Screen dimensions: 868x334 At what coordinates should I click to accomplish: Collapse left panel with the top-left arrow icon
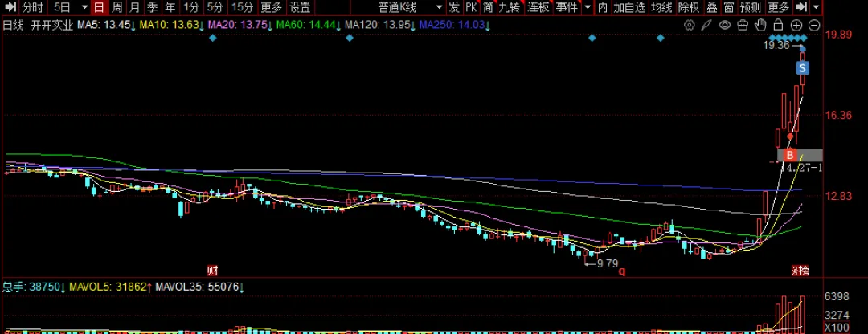point(10,8)
